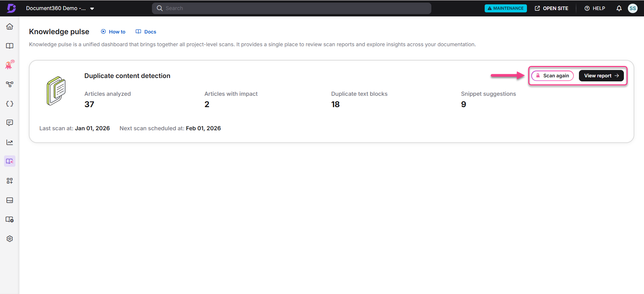644x294 pixels.
Task: Click the MAINTENANCE badge
Action: click(x=505, y=8)
